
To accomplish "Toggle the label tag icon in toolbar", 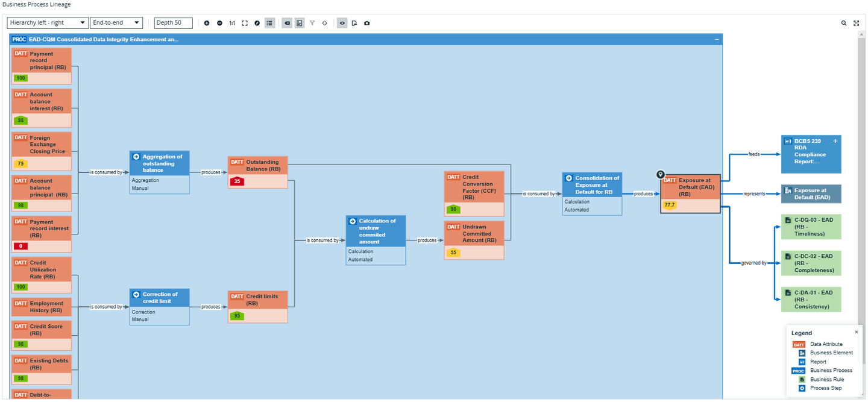I will pos(288,23).
